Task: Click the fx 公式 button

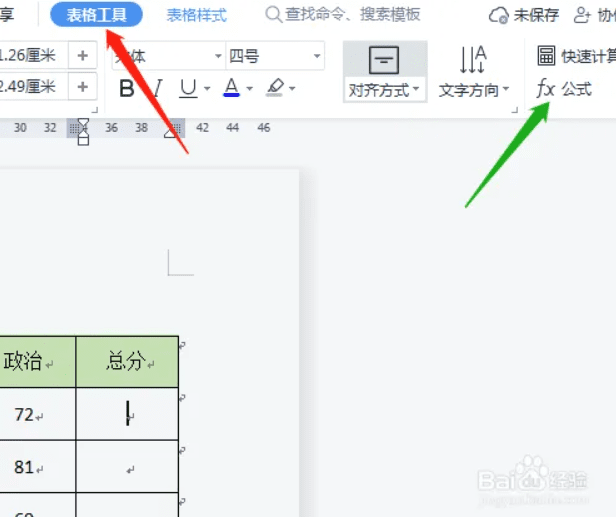Action: (564, 88)
